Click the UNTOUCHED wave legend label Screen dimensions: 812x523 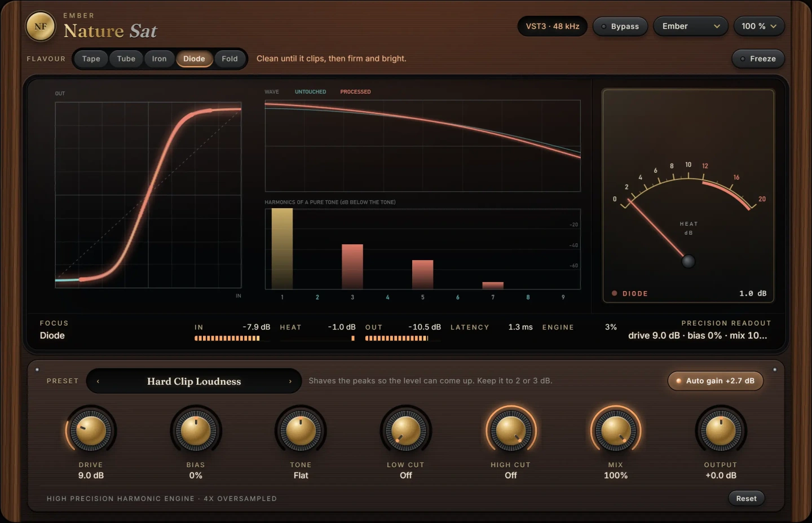[310, 92]
